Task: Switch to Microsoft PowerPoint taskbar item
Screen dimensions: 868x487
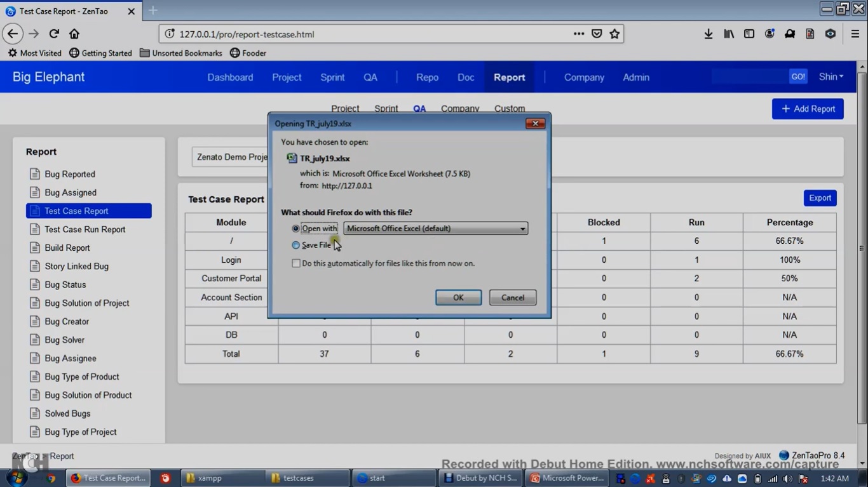Action: tap(567, 478)
